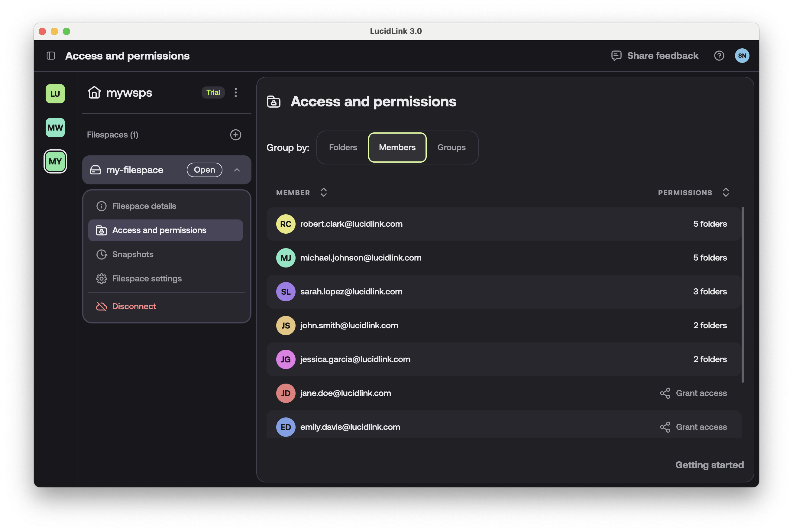
Task: Click 5 folders for robert.clark
Action: coord(710,224)
